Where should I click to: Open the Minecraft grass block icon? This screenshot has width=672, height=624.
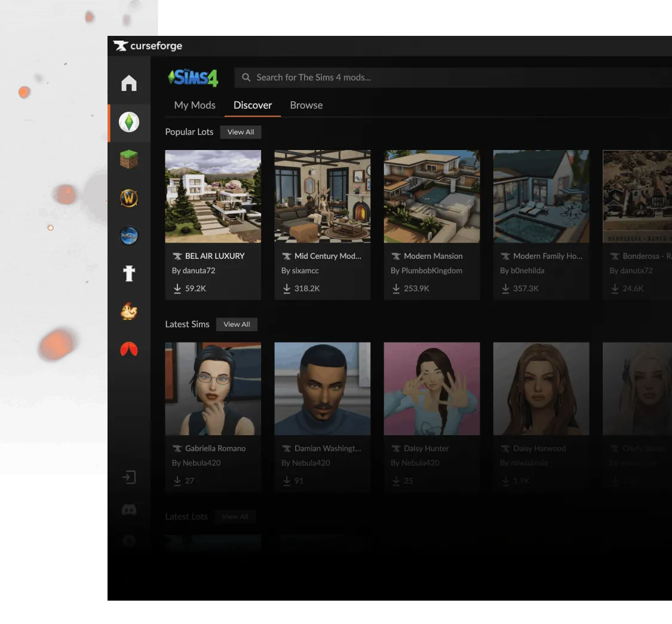coord(129,160)
